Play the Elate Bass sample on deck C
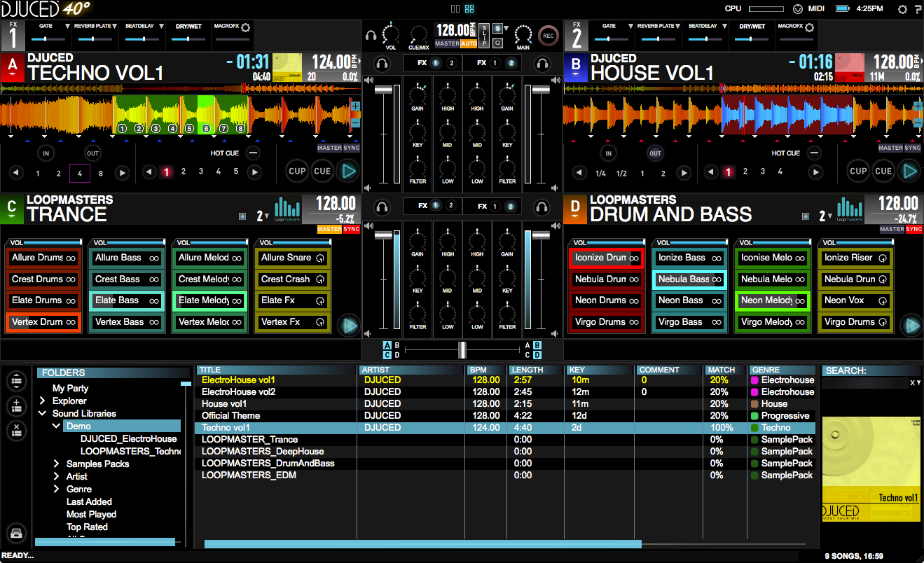The width and height of the screenshot is (924, 563). (x=126, y=300)
